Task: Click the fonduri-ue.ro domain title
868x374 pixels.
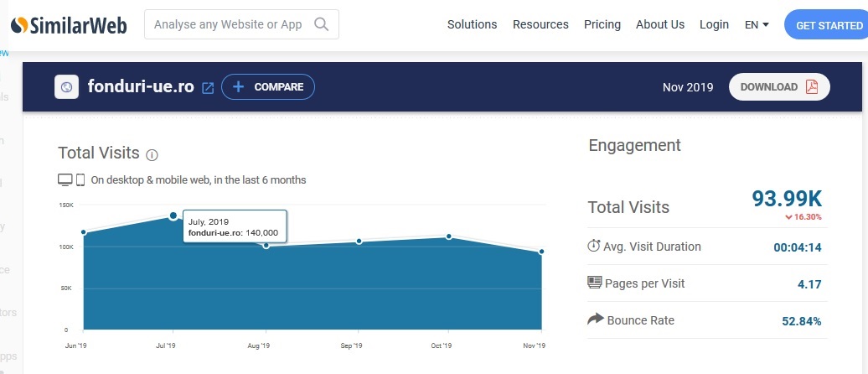Action: pos(141,87)
